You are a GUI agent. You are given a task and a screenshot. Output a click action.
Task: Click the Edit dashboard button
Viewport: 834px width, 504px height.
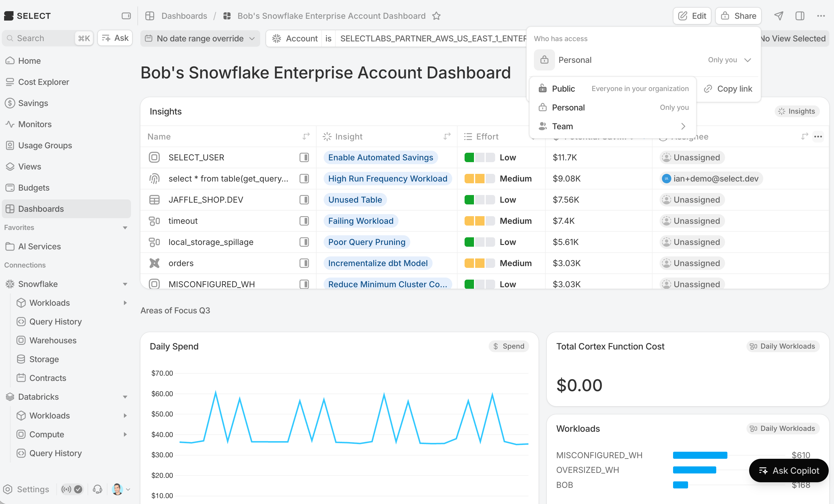click(692, 16)
